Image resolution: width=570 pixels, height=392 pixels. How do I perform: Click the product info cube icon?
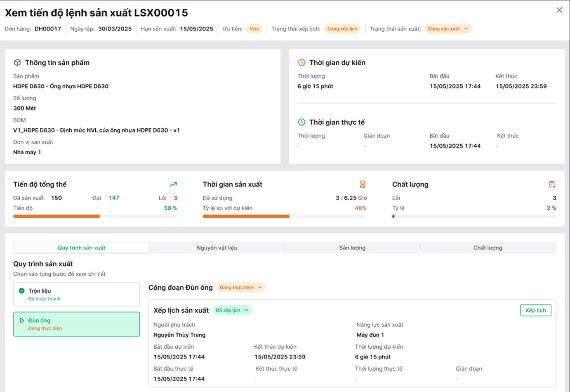pyautogui.click(x=17, y=62)
